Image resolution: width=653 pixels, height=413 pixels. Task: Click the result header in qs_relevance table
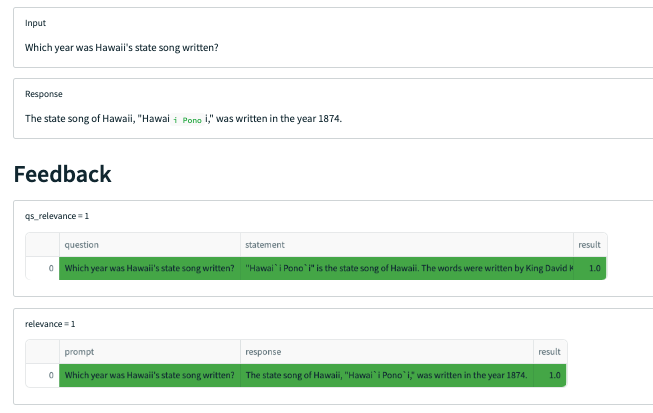[x=589, y=244]
